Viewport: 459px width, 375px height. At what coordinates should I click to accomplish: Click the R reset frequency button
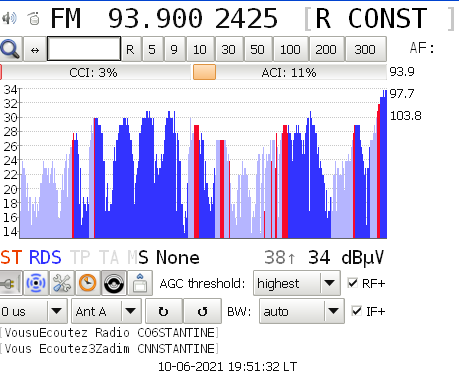point(130,49)
